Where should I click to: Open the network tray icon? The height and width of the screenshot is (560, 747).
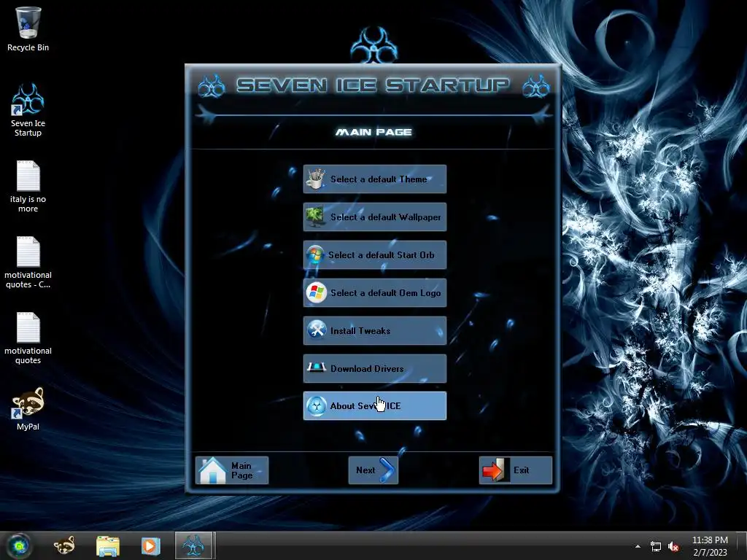pos(656,547)
